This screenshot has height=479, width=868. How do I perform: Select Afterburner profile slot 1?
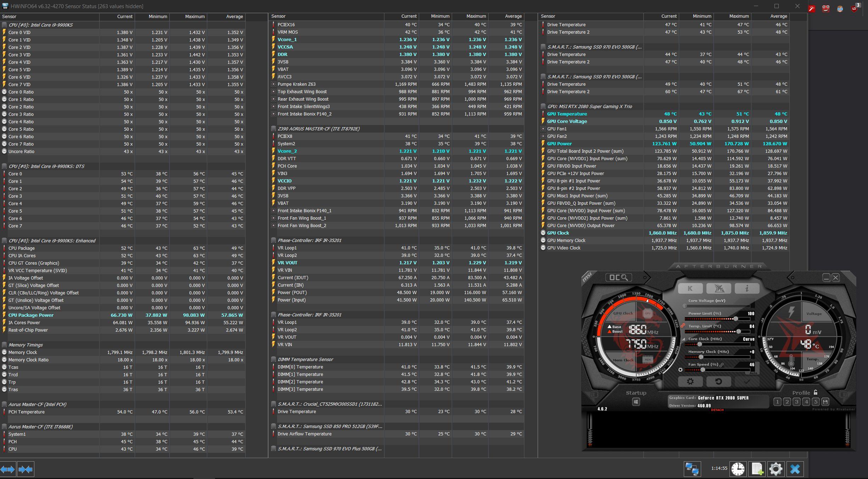(x=777, y=402)
